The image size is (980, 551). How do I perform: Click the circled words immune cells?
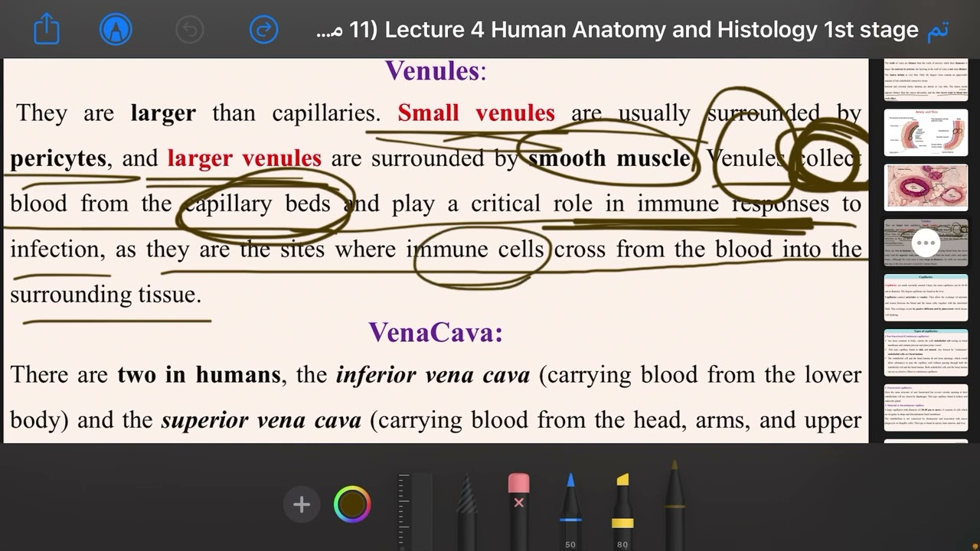(475, 249)
